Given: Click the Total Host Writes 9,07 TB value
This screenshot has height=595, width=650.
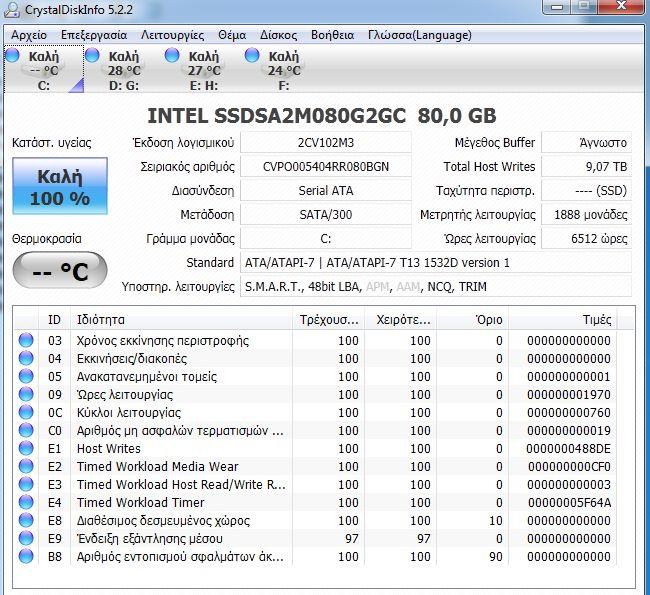Looking at the screenshot, I should [x=587, y=167].
